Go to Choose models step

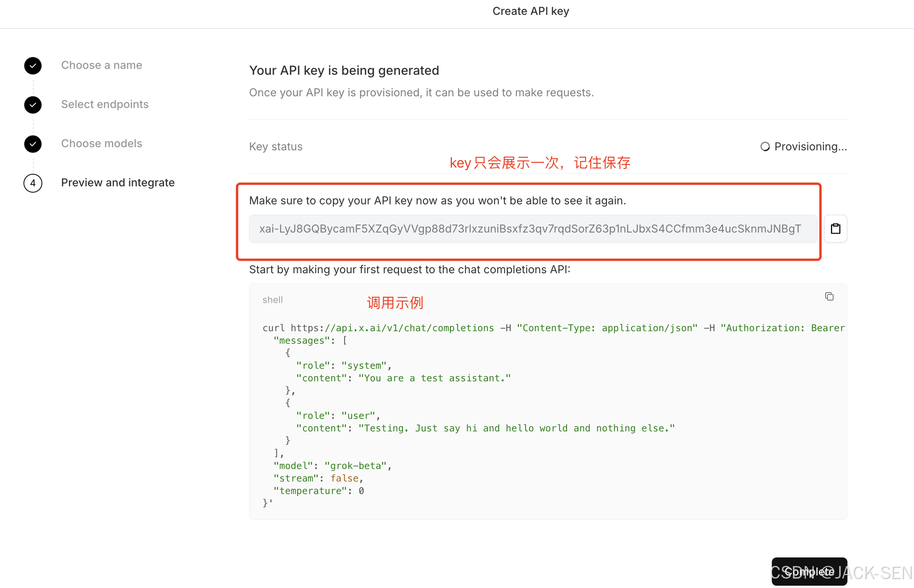[101, 143]
